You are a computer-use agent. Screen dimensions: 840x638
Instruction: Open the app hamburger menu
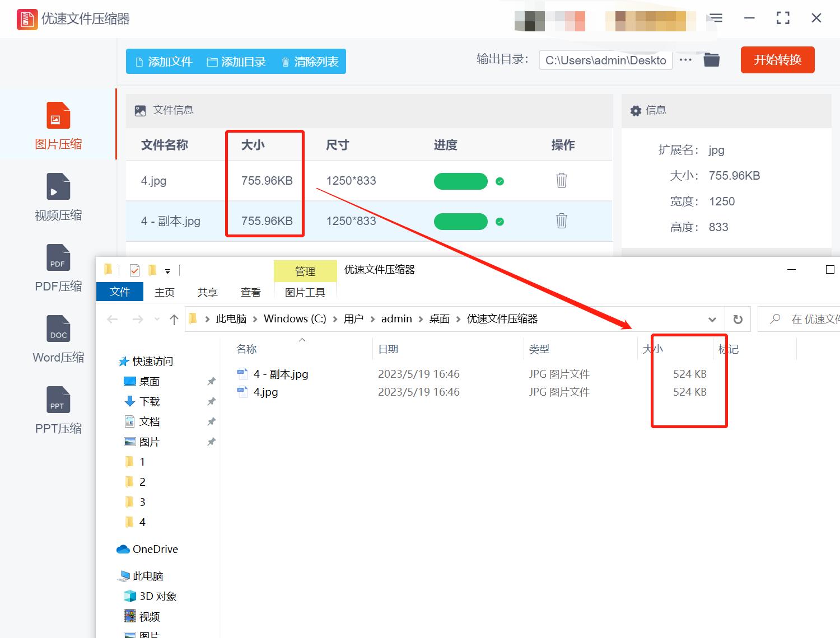click(715, 18)
